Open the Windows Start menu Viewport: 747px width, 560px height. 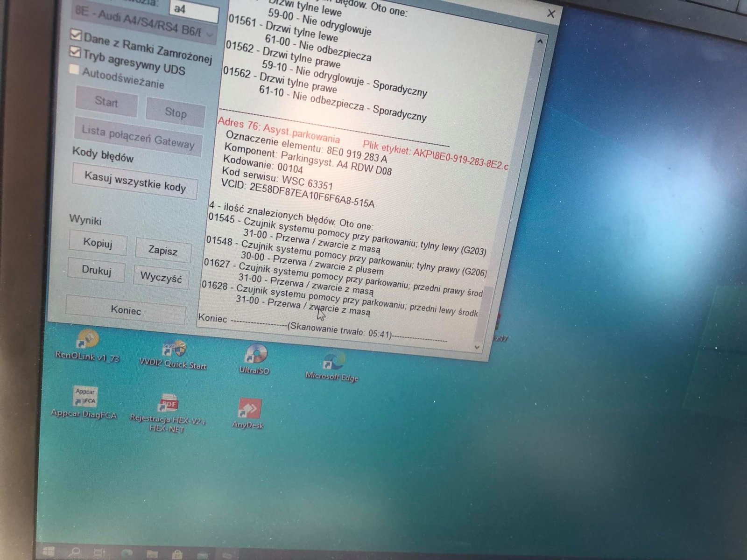[48, 551]
